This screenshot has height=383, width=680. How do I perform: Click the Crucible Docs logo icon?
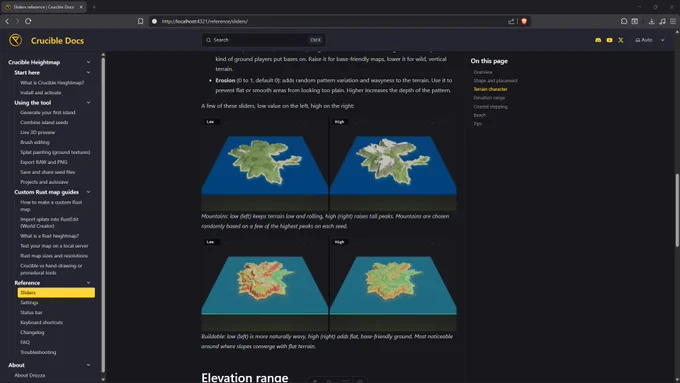tap(16, 40)
